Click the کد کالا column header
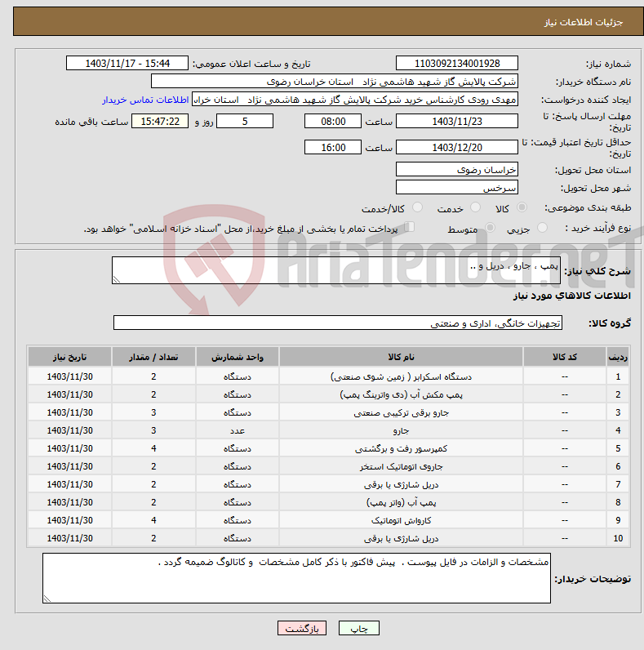This screenshot has height=650, width=644. 565,357
